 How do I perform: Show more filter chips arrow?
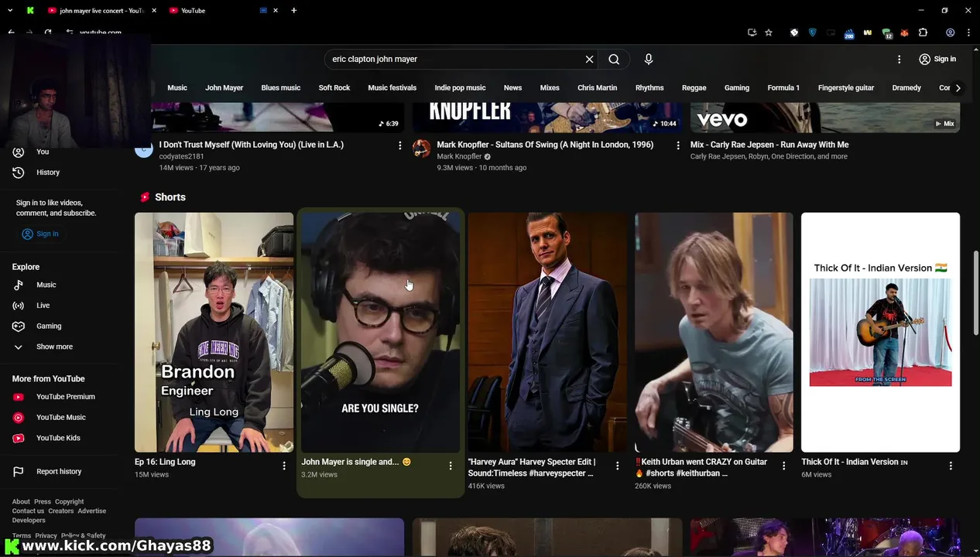point(958,87)
